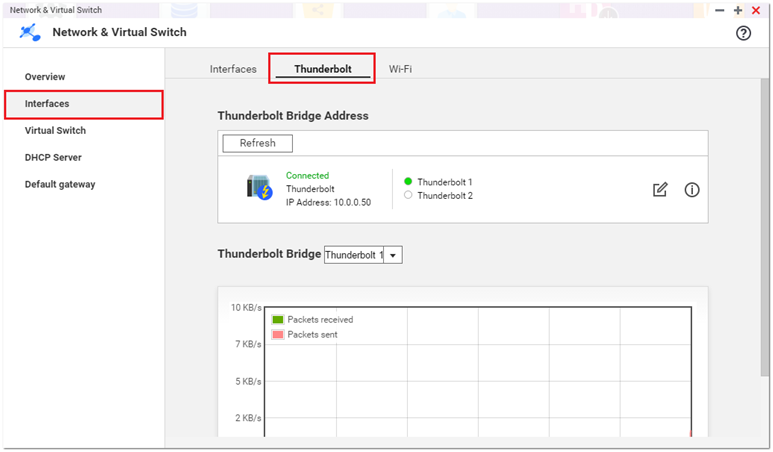Select the Thunderbolt 1 radio button
The width and height of the screenshot is (773, 452).
click(408, 182)
